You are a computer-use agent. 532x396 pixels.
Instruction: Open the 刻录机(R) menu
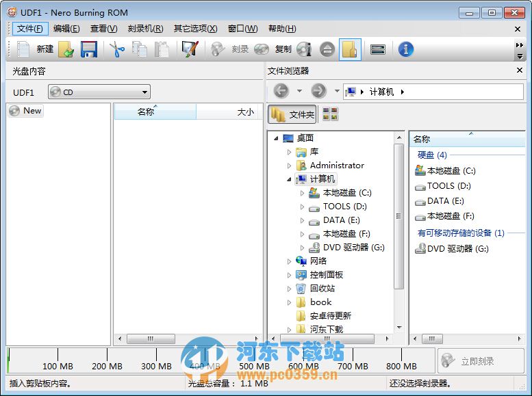[x=146, y=29]
